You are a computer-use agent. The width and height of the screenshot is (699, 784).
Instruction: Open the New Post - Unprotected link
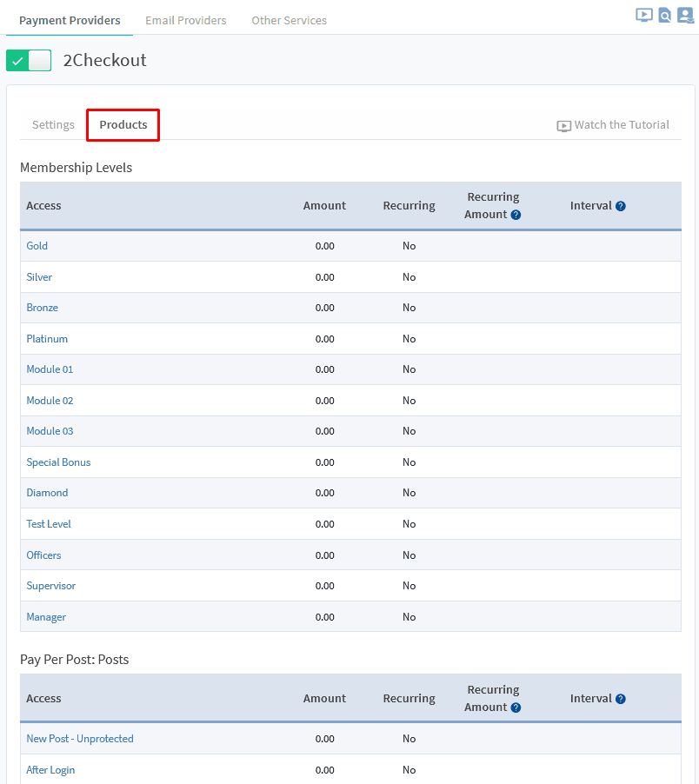click(x=80, y=739)
